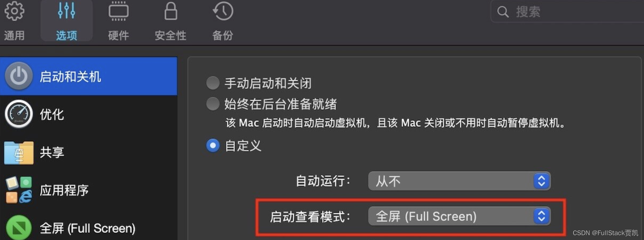
Task: Open the 通用 general gear icon
Action: coord(14,11)
